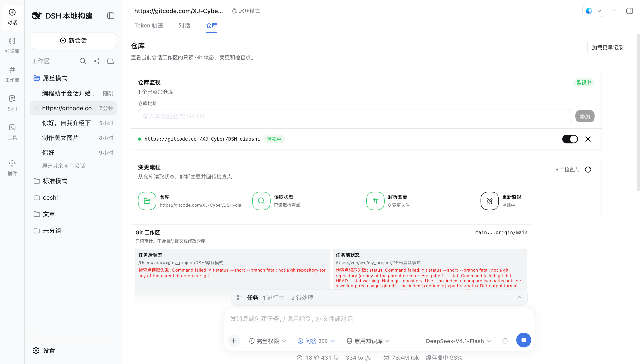Select the 仓库 tab
Screen dimensions: 641x364
point(211,26)
